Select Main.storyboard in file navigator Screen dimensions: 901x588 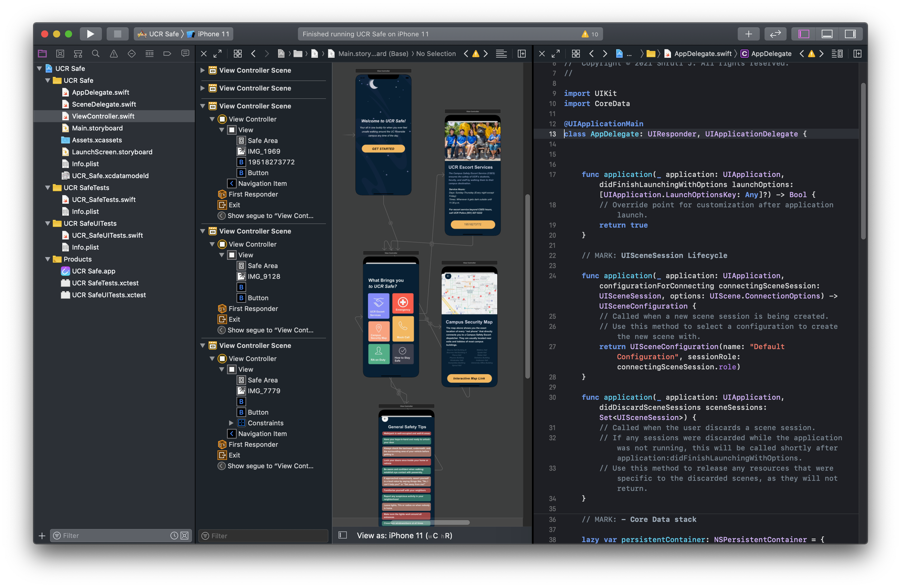click(x=97, y=128)
